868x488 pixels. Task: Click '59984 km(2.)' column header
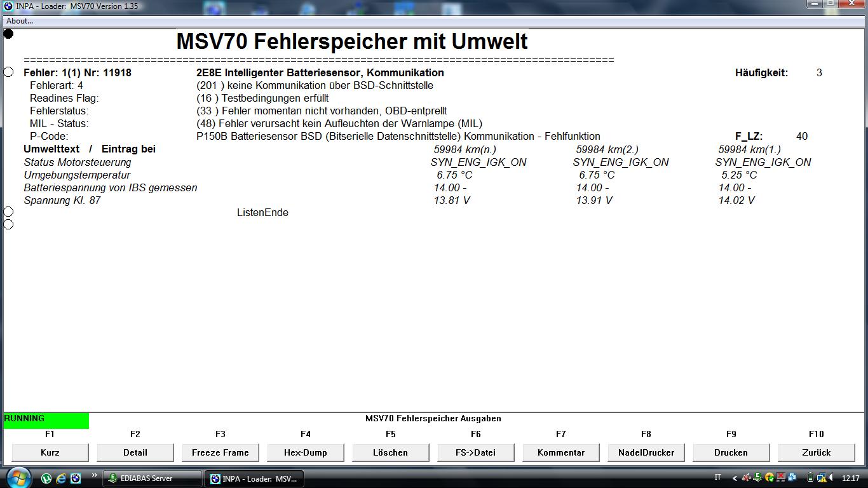click(607, 150)
